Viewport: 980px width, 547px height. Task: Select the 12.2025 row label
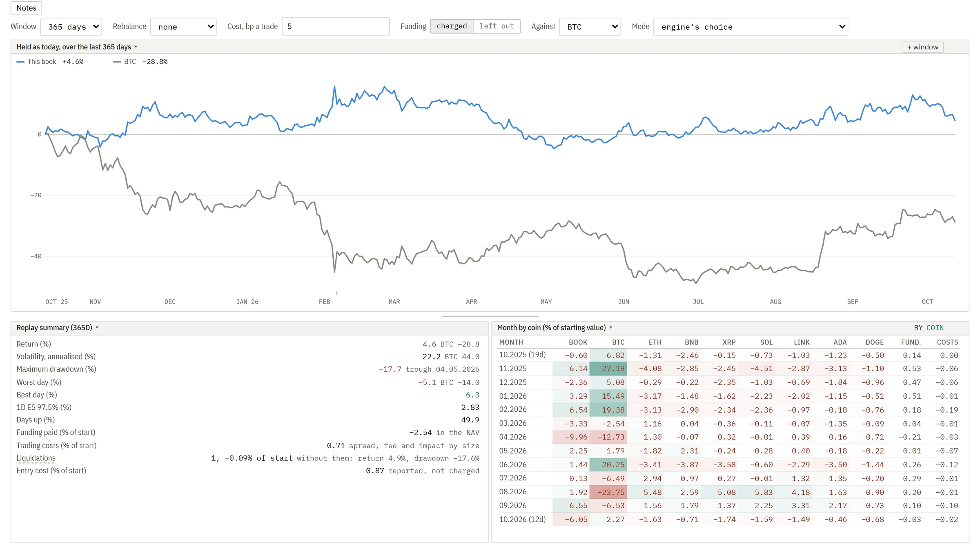[513, 382]
